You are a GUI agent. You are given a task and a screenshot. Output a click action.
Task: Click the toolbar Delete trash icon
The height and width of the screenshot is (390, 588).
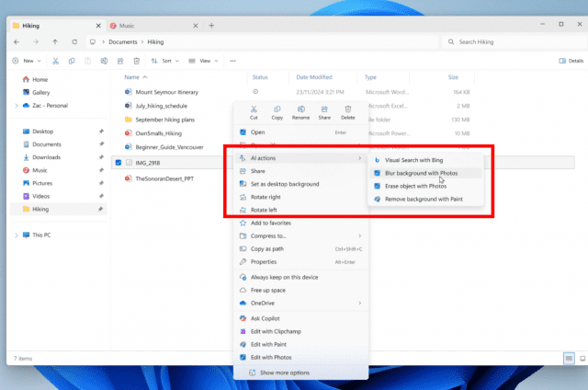(x=137, y=61)
